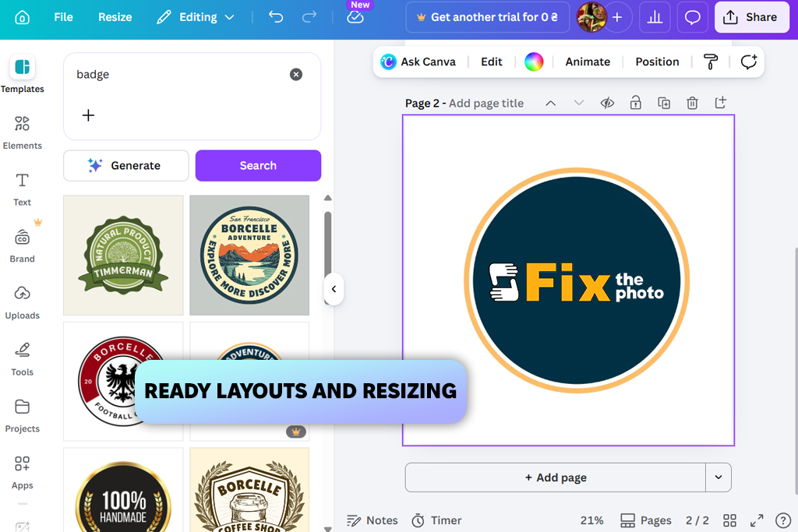Click the copy style paint roller
The image size is (798, 532).
click(x=711, y=62)
